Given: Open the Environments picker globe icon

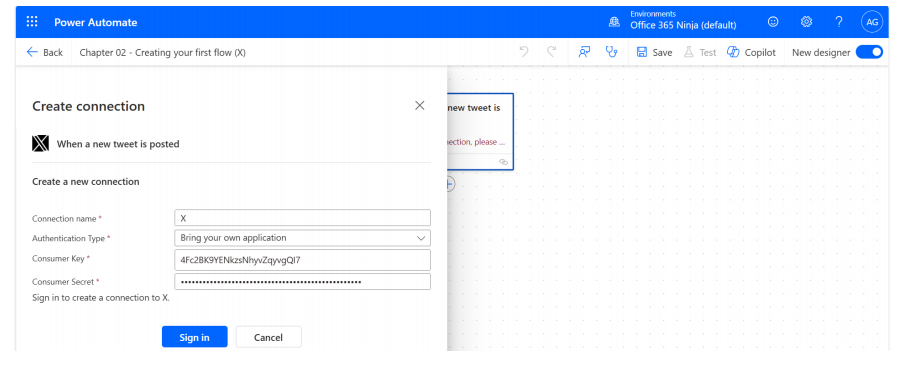Looking at the screenshot, I should pos(614,22).
